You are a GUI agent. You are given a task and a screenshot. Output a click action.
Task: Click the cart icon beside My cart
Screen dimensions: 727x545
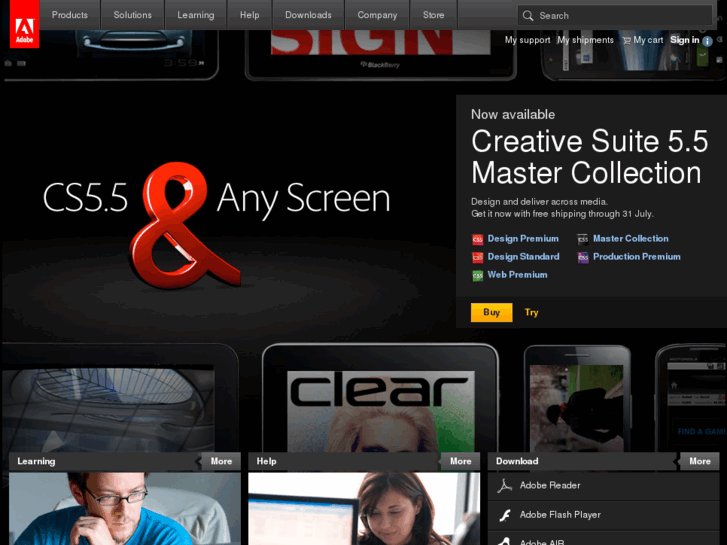point(626,41)
